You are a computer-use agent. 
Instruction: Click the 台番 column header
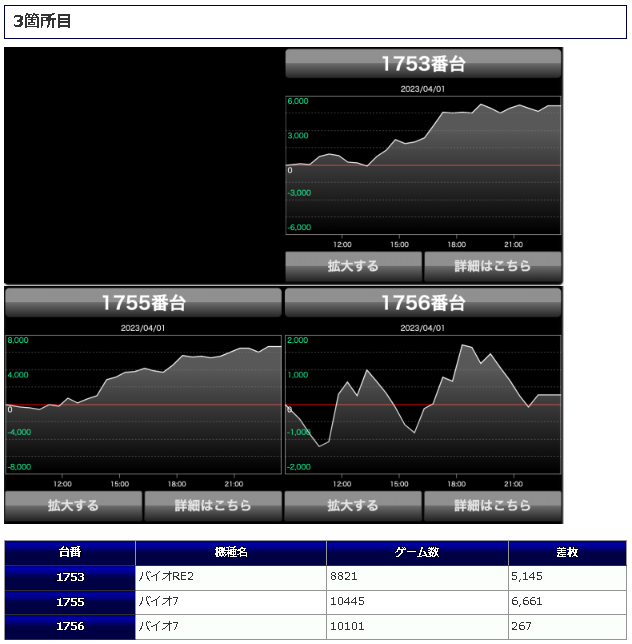pos(70,553)
